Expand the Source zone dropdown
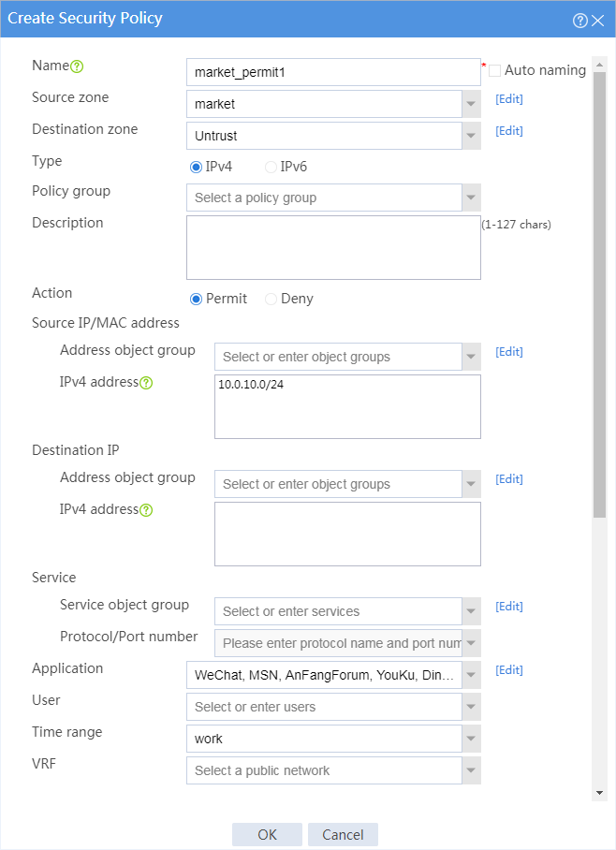Screen dimensions: 616x850 tap(471, 104)
